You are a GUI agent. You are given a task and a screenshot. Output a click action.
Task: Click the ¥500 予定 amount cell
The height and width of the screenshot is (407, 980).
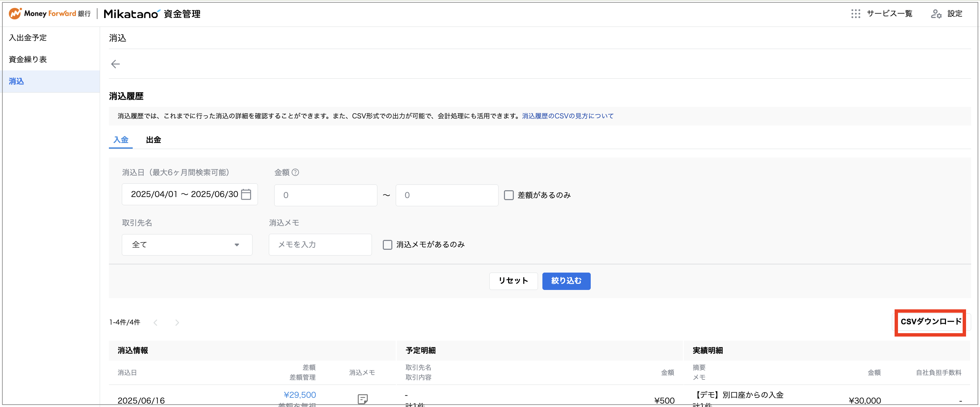(664, 401)
